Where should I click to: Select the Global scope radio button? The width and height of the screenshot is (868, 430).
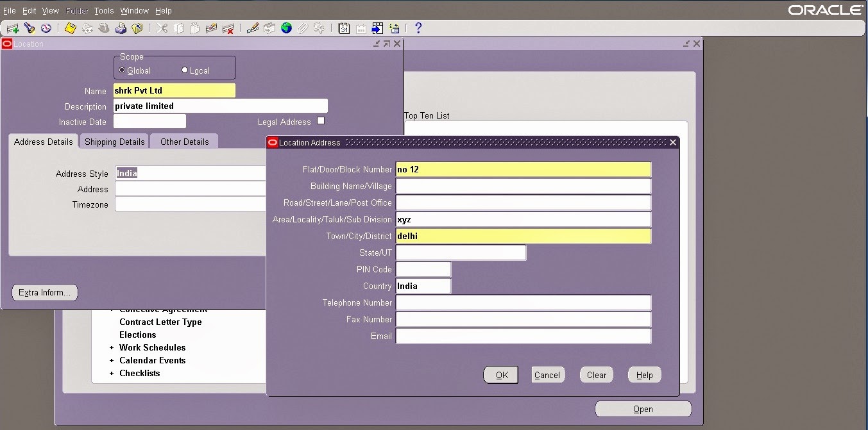[122, 70]
